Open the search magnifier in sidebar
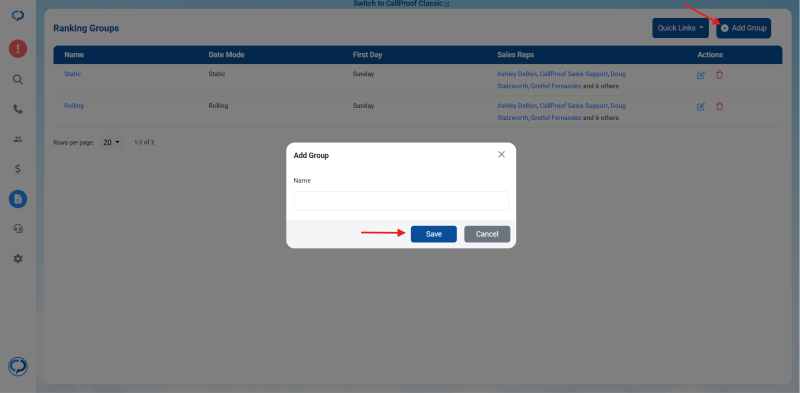This screenshot has height=393, width=800. (x=18, y=80)
